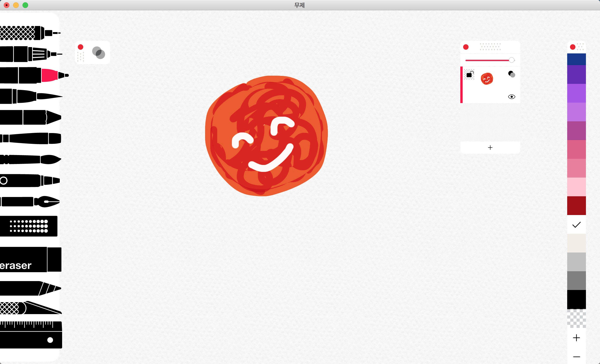Remove a color swatch with minus
This screenshot has width=600, height=364.
(576, 357)
